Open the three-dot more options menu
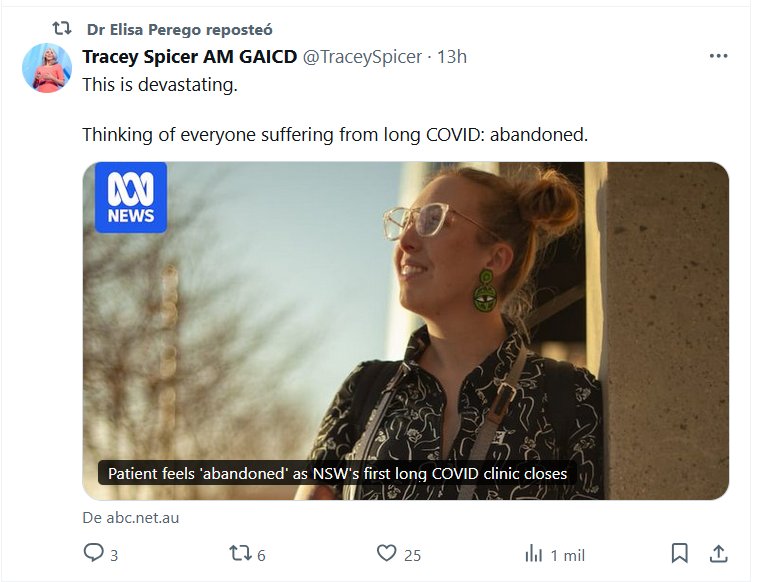The height and width of the screenshot is (582, 758). 718,56
